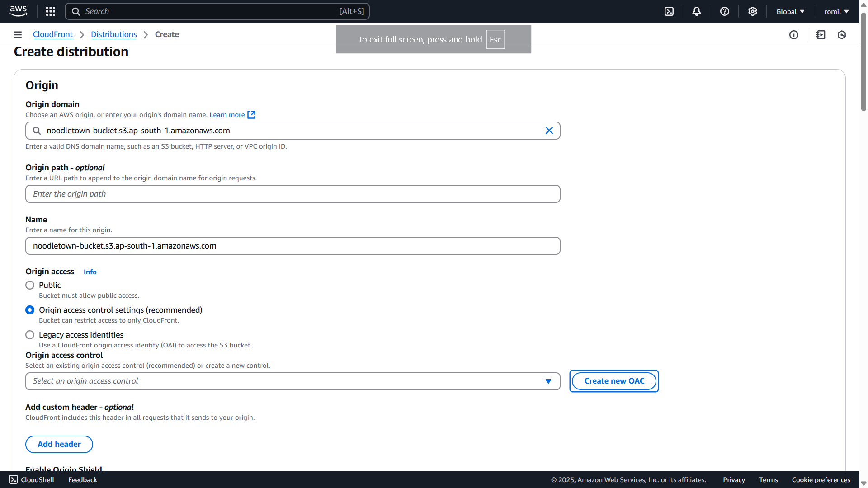Focus the origin Name field
This screenshot has height=488, width=868.
click(x=293, y=246)
